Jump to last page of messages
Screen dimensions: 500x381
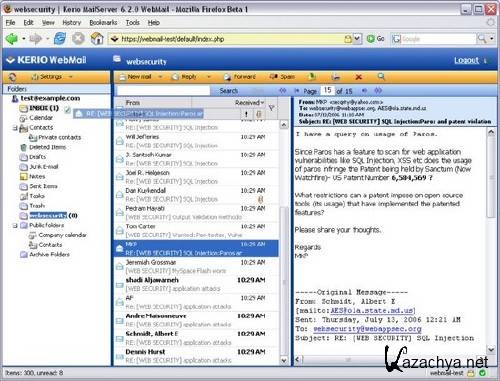[x=378, y=91]
